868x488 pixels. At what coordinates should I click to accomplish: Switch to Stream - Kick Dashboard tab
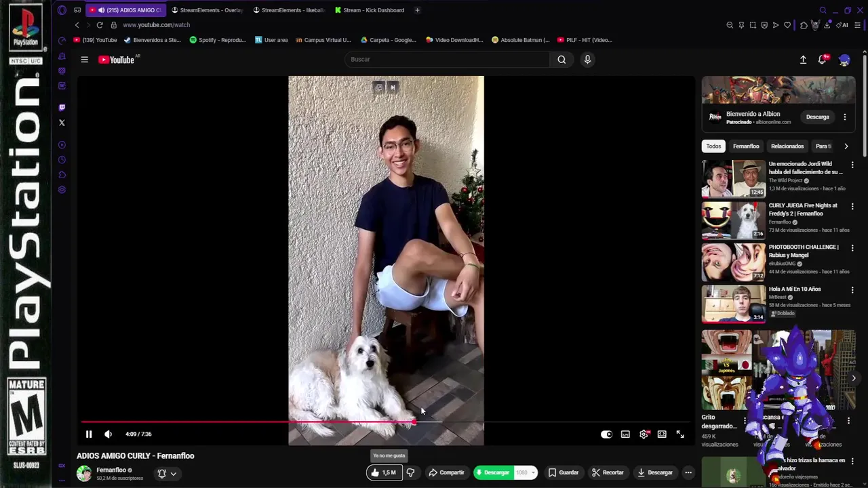[x=370, y=10]
